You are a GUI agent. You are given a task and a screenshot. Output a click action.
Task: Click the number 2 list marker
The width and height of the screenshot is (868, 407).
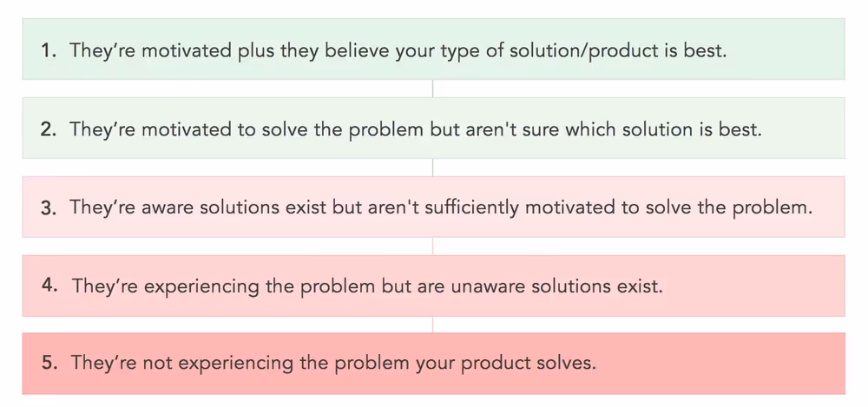pyautogui.click(x=49, y=129)
